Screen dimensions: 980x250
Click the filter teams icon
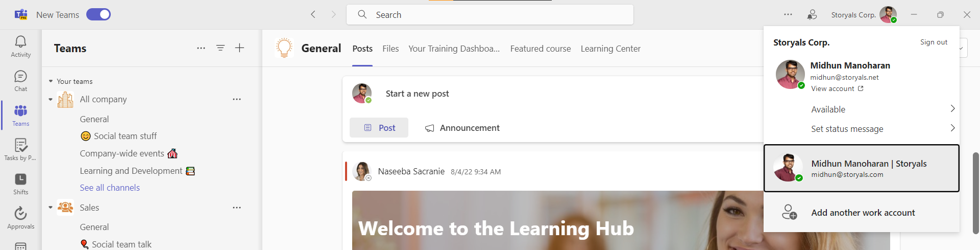pos(220,48)
